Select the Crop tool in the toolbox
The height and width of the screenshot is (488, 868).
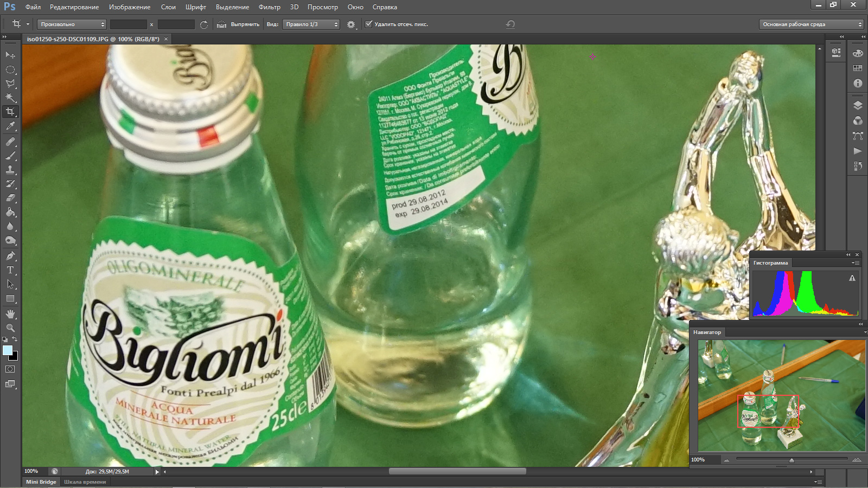click(x=10, y=112)
